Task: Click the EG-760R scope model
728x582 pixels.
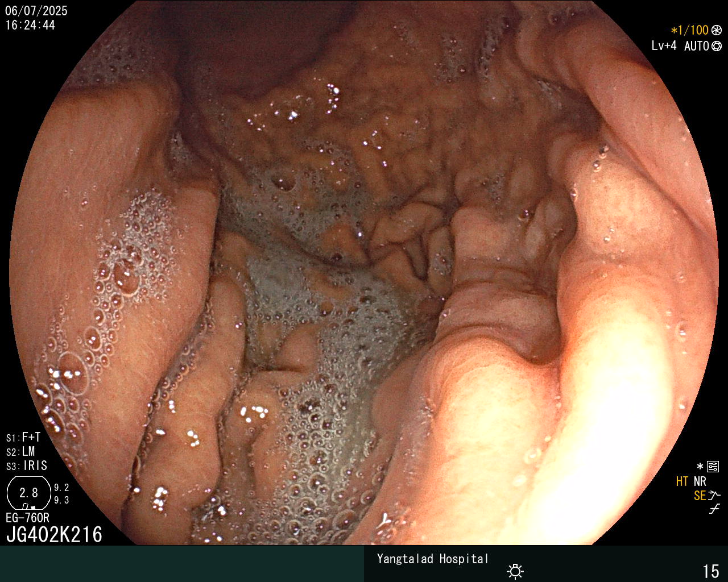Action: point(27,518)
